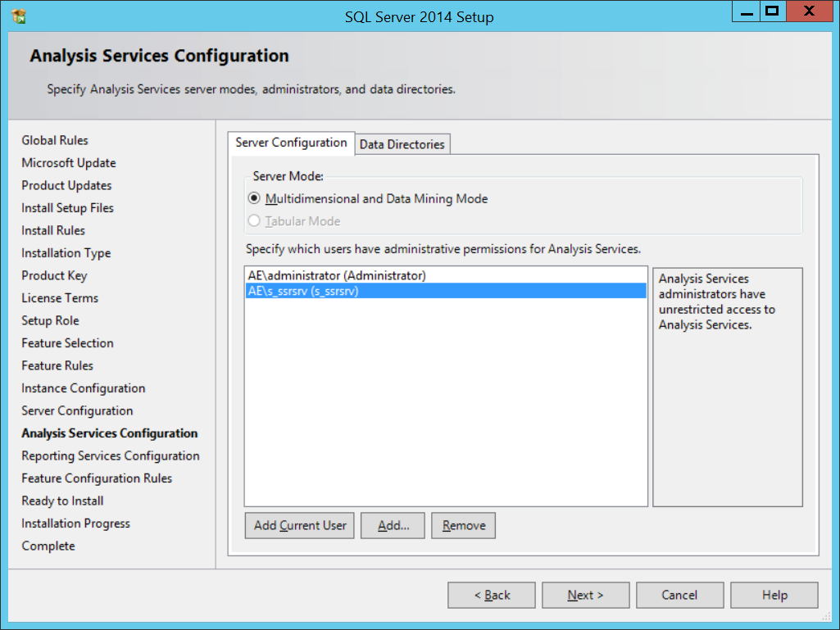Open the Server Configuration tab
Image resolution: width=840 pixels, height=630 pixels.
(291, 143)
